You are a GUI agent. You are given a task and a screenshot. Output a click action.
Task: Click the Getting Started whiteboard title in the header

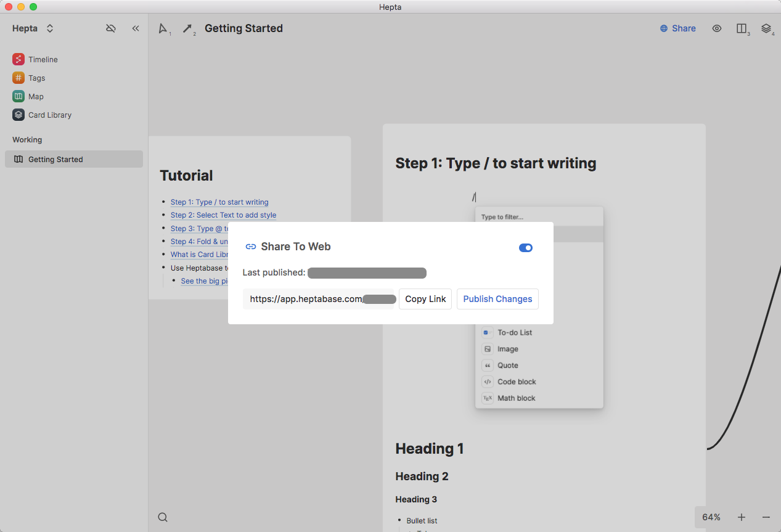coord(243,28)
